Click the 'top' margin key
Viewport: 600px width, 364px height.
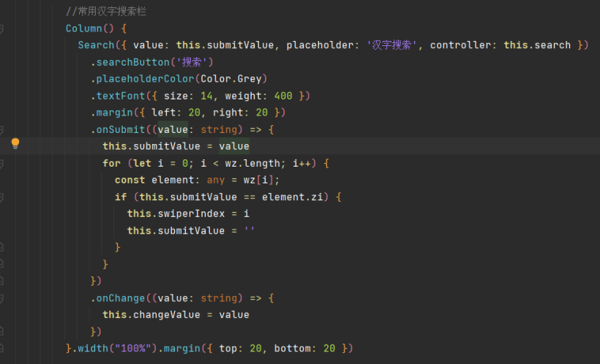228,349
